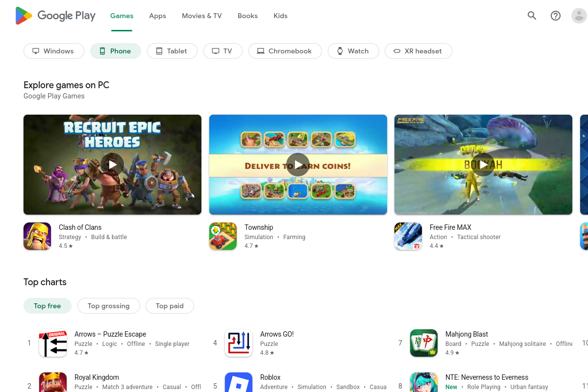
Task: Switch to the Movies & TV tab
Action: (202, 16)
